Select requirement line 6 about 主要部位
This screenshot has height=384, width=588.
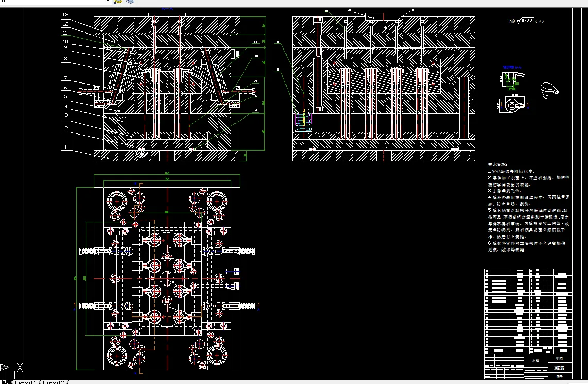[x=528, y=246]
